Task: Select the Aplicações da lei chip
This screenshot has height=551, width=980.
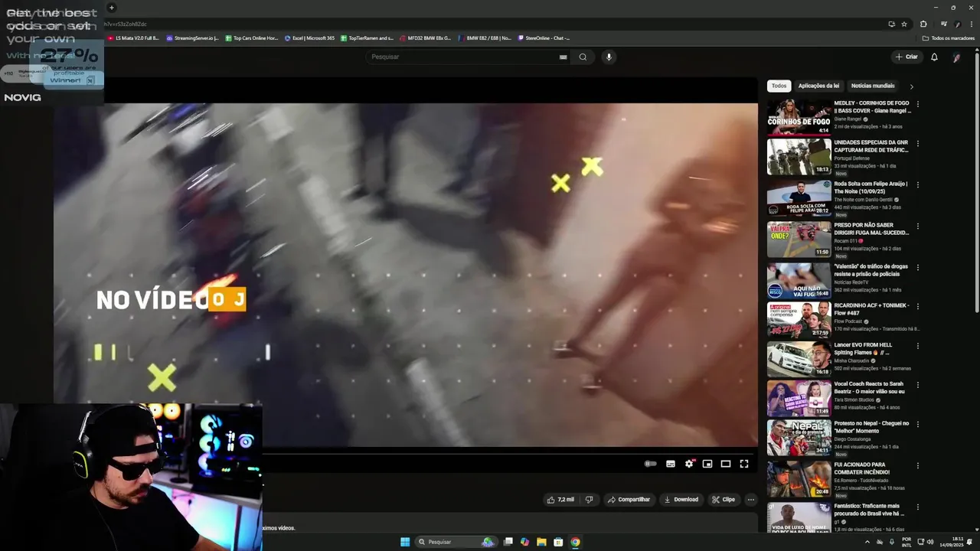Action: pos(818,86)
